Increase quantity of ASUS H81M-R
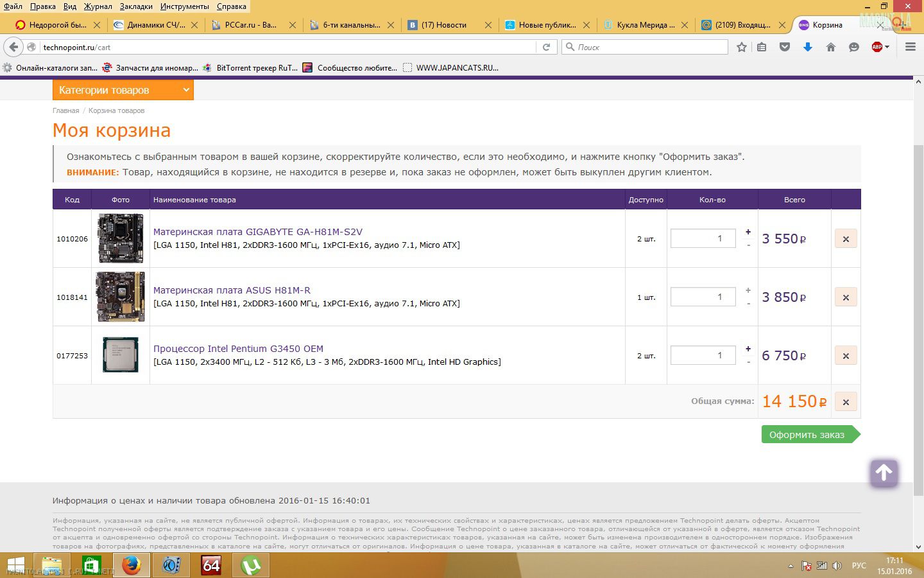The image size is (924, 578). [x=748, y=290]
